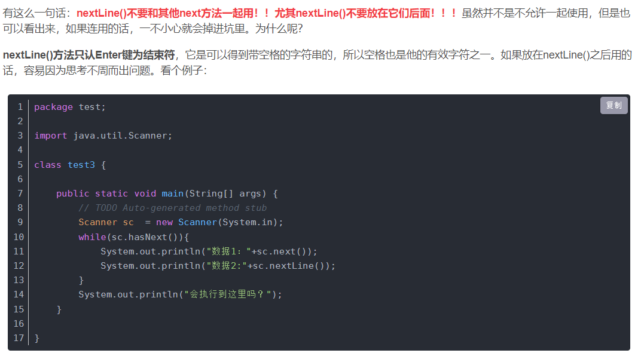Click line number 17 in the gutter

point(18,338)
